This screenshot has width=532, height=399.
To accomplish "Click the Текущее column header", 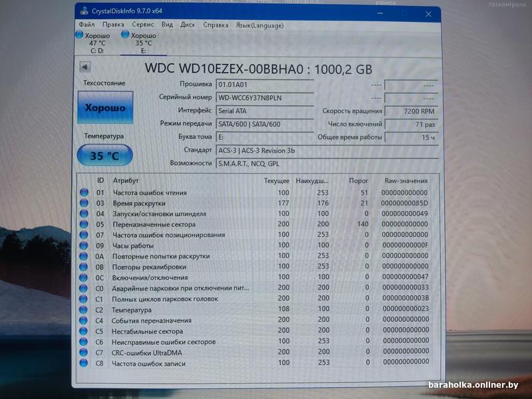I will [x=277, y=181].
